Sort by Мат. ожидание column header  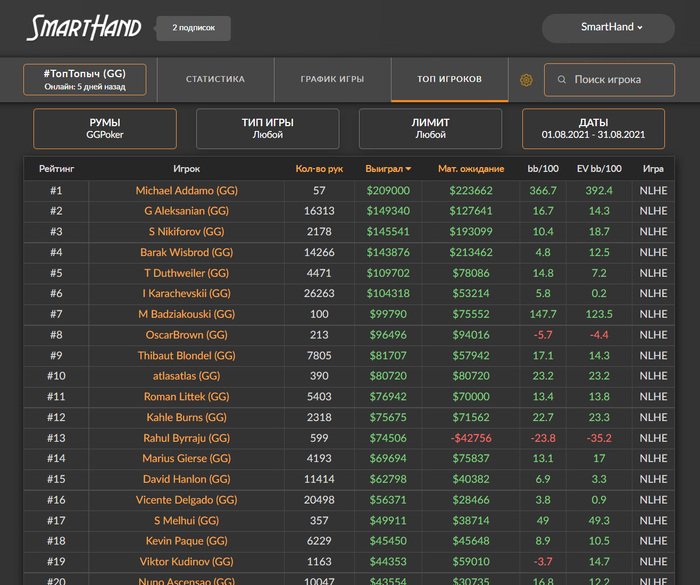tap(471, 169)
